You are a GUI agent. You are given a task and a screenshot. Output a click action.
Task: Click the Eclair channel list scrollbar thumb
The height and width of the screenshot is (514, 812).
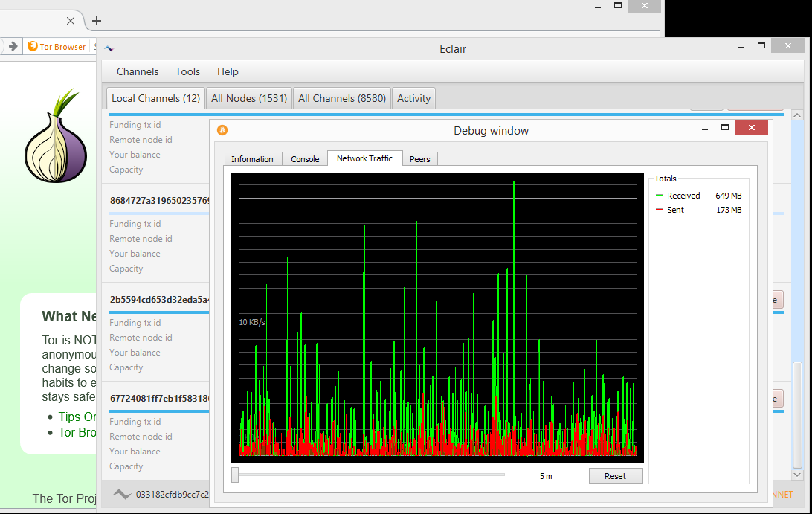pos(797,414)
